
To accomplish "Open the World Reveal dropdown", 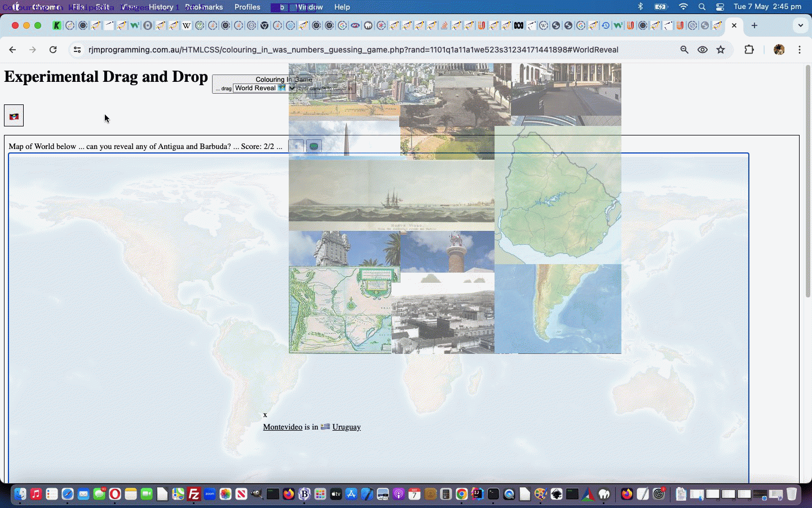I will (x=264, y=88).
